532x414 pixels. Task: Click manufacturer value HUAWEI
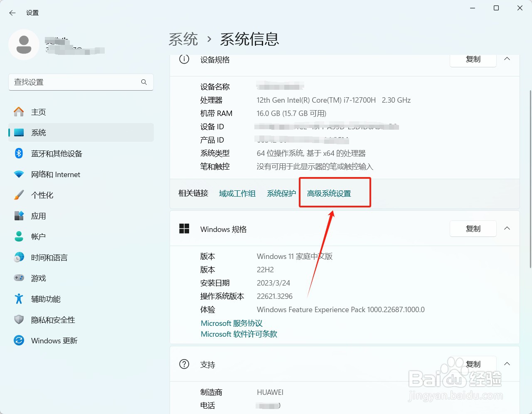[x=270, y=392]
